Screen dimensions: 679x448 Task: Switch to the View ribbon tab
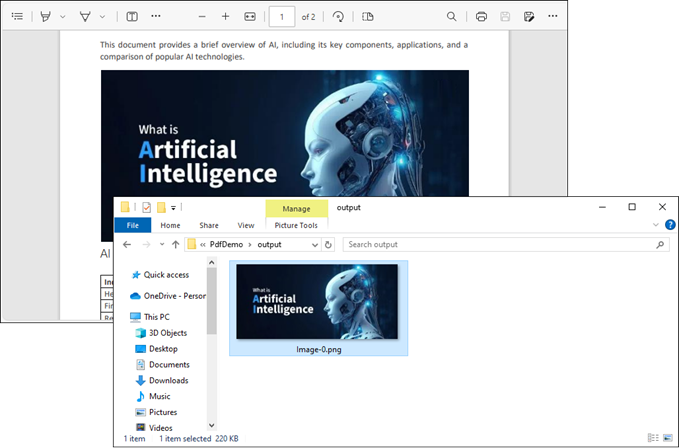click(x=246, y=225)
